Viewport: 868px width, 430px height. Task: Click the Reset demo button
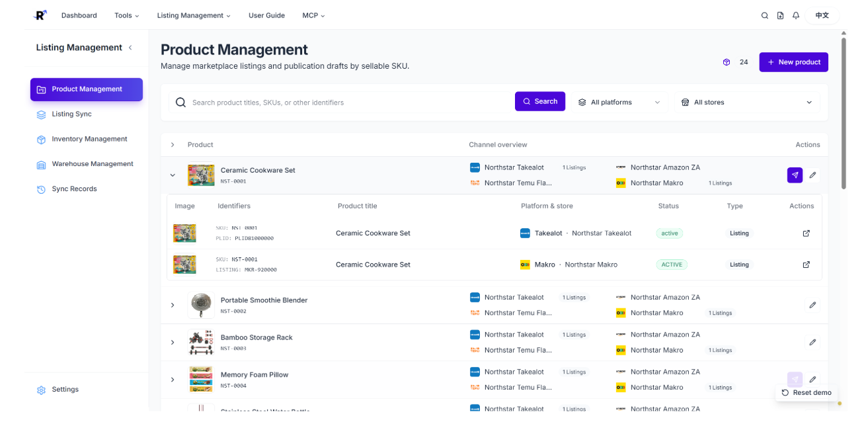click(x=807, y=393)
